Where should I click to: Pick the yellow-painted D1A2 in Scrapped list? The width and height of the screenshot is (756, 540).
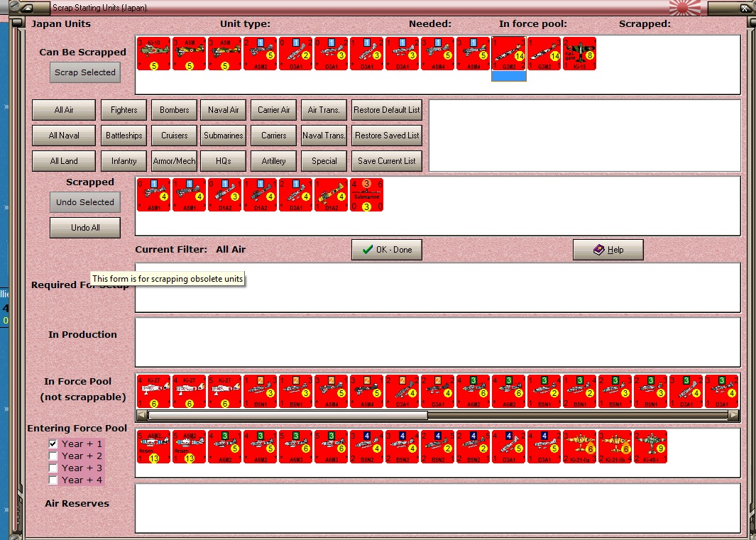tap(332, 195)
